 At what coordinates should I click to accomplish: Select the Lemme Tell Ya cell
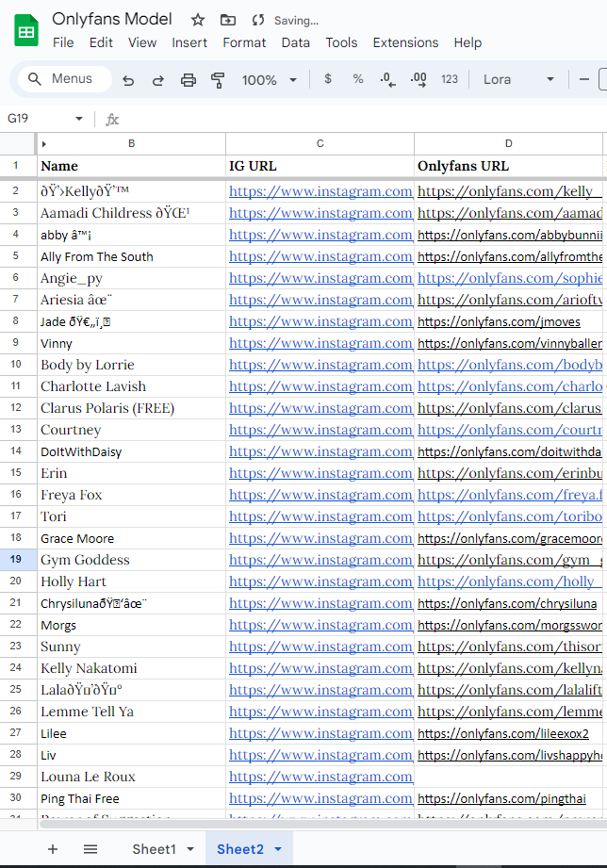click(131, 712)
